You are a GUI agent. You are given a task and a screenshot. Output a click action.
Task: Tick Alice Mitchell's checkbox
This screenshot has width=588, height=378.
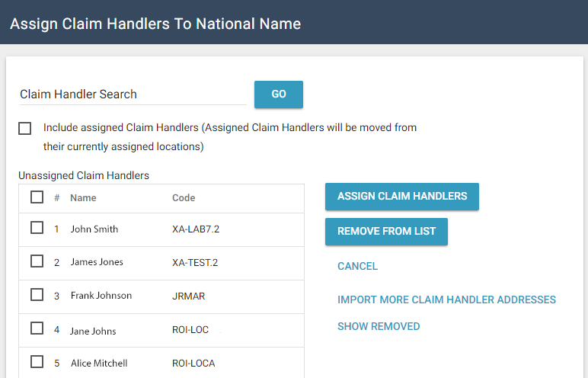point(37,361)
